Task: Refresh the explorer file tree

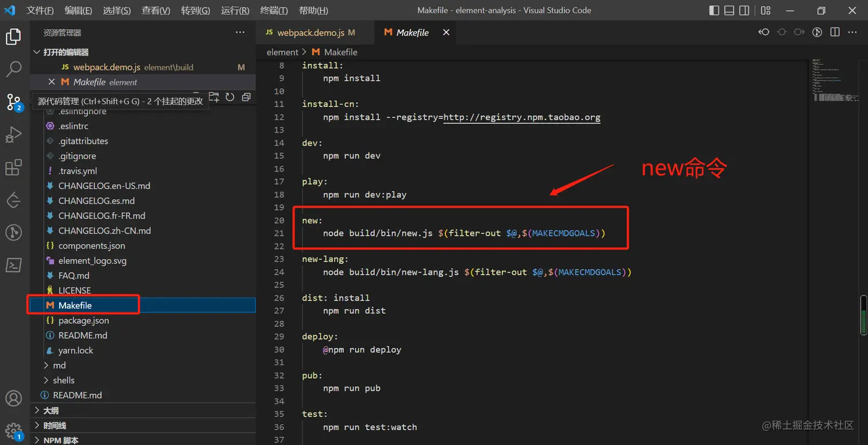Action: [230, 97]
